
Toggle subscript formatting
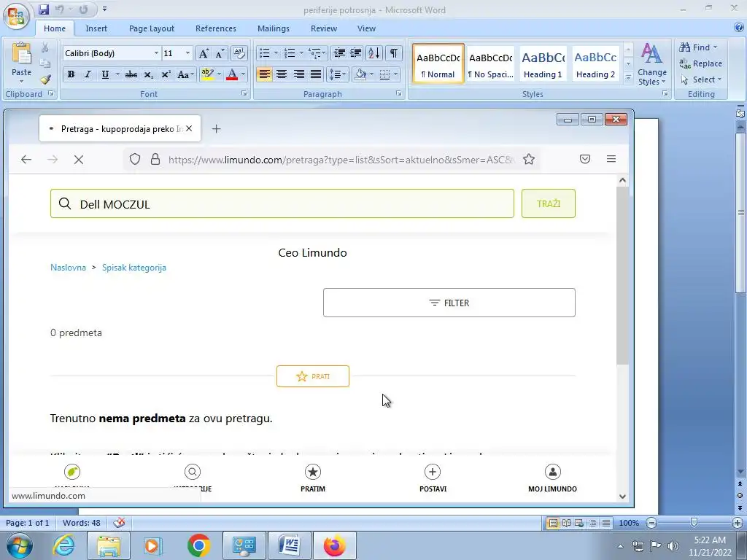149,74
